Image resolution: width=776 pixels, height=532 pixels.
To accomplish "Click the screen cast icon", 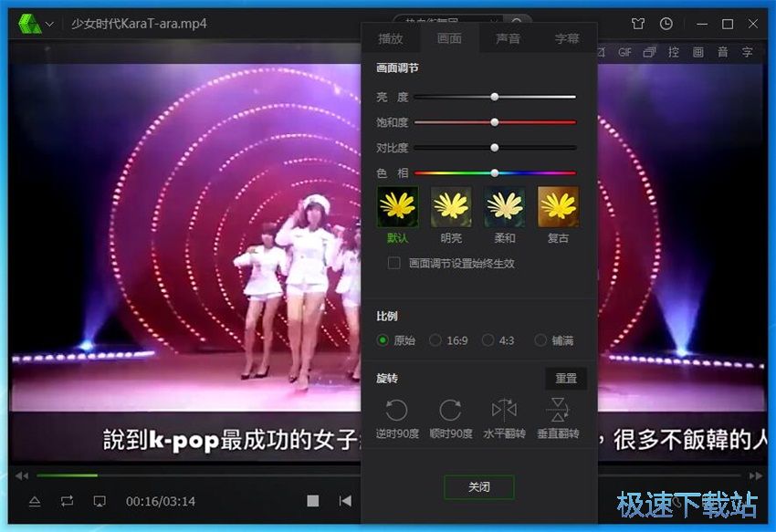I will click(x=100, y=501).
